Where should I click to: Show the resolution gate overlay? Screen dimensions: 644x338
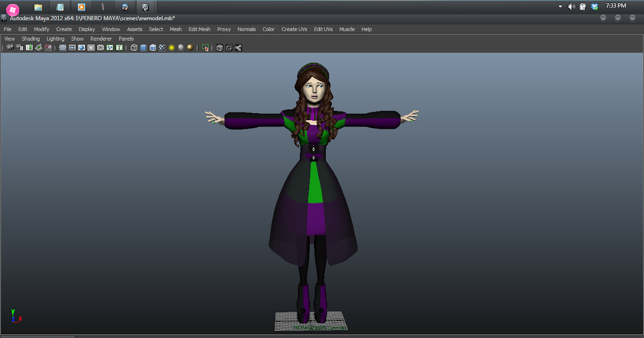click(81, 47)
